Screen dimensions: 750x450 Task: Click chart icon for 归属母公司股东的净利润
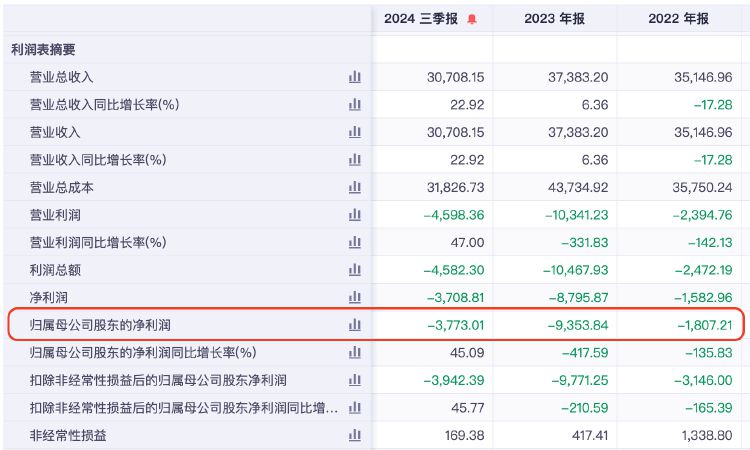click(354, 325)
